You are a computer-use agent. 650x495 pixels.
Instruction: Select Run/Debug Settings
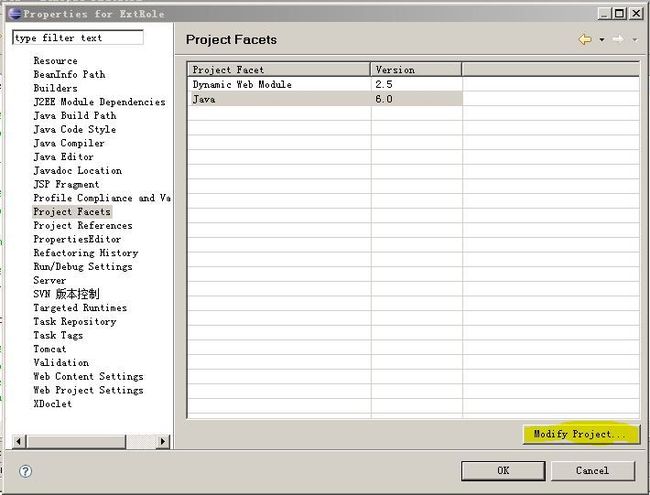(83, 267)
